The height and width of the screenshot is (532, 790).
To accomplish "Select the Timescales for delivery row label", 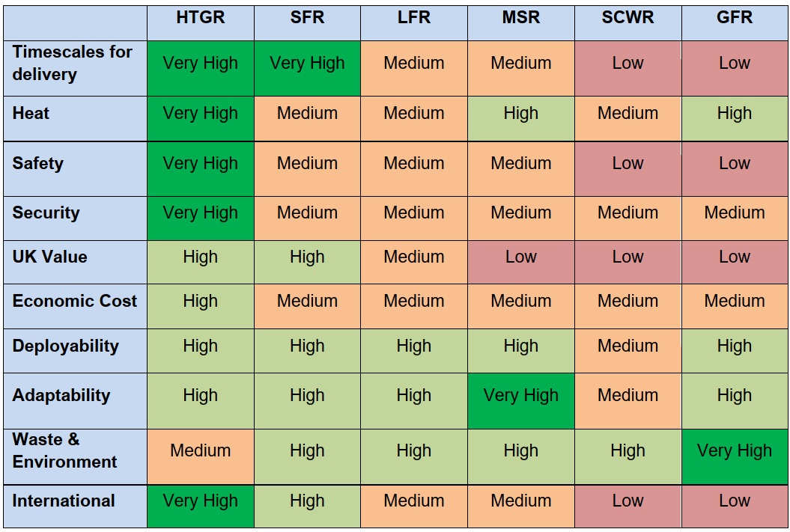I will [72, 63].
